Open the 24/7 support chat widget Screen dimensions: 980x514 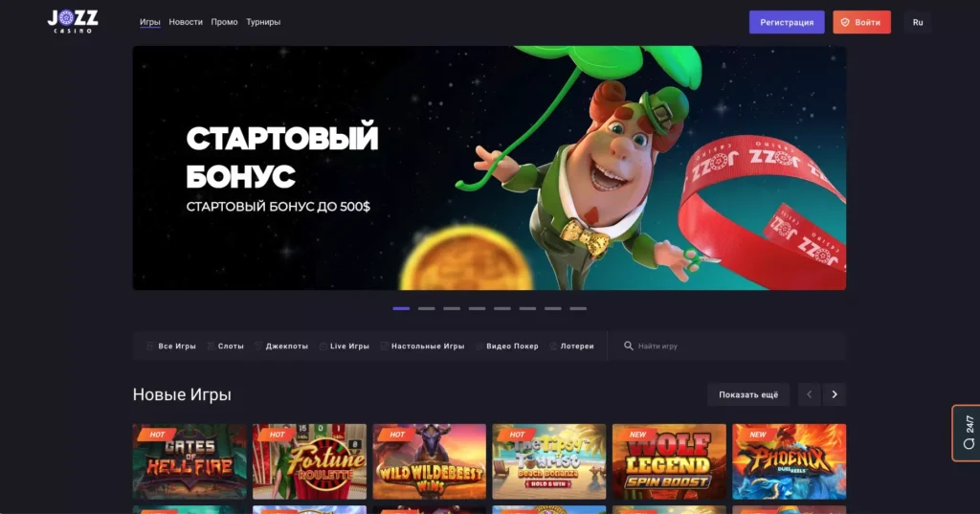point(967,433)
